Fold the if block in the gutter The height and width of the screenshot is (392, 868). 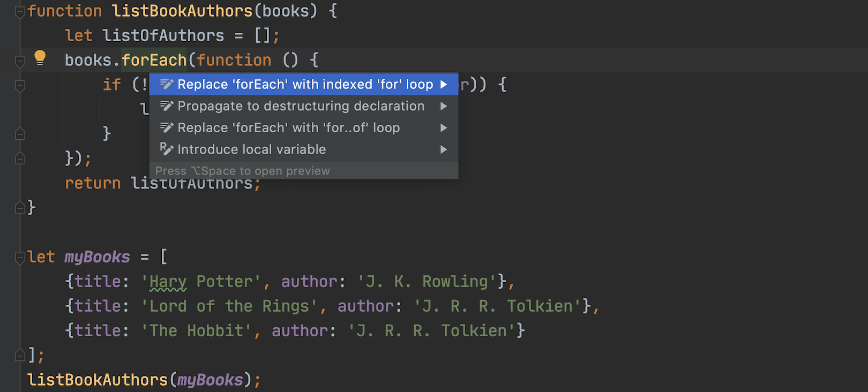pos(20,86)
